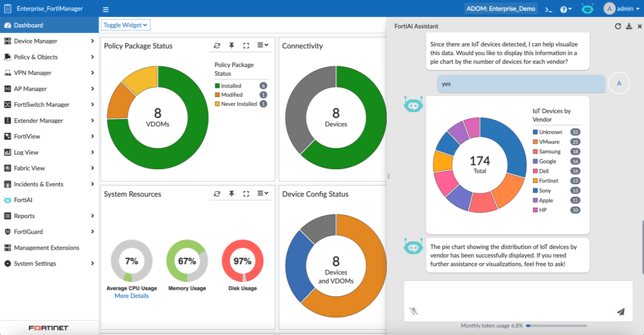Click the ADOM: Enterprise_Demo selector
Image resolution: width=644 pixels, height=335 pixels.
click(x=501, y=9)
